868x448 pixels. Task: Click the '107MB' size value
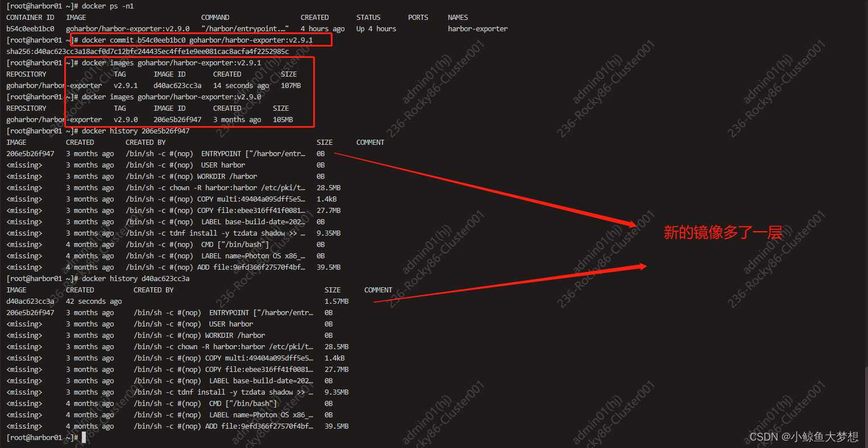(290, 86)
